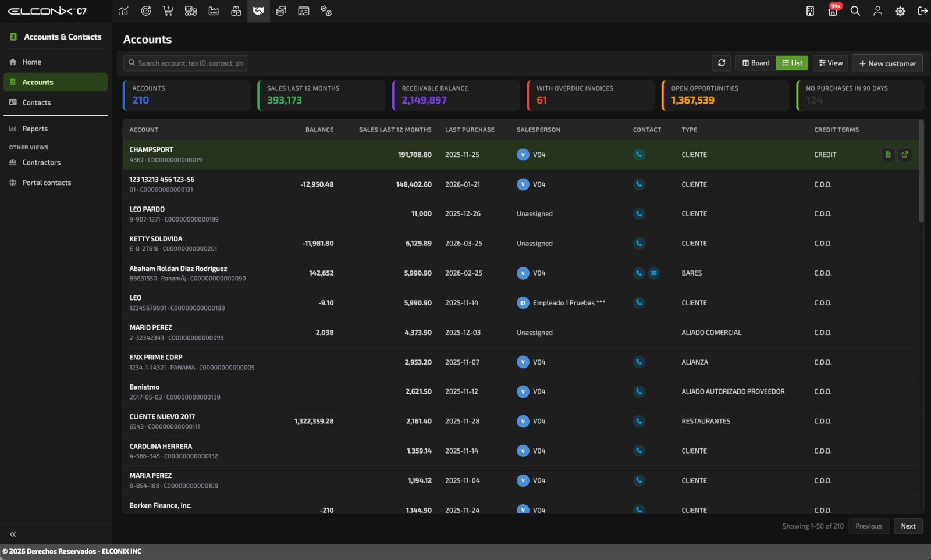Switch to Board view
This screenshot has height=560, width=931.
pos(756,63)
